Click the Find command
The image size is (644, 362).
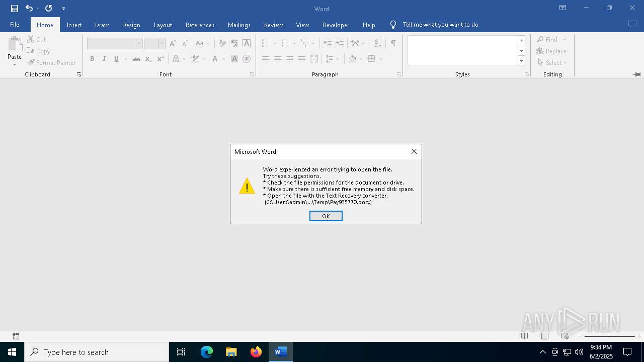(547, 39)
